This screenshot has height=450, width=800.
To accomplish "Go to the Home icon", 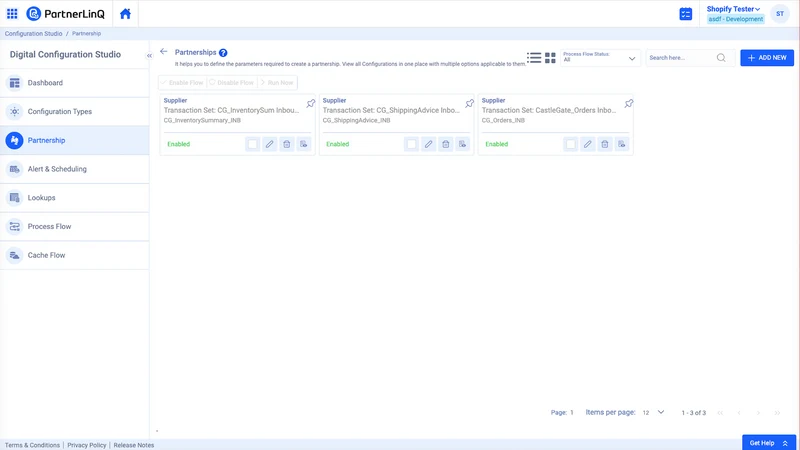I will point(125,14).
